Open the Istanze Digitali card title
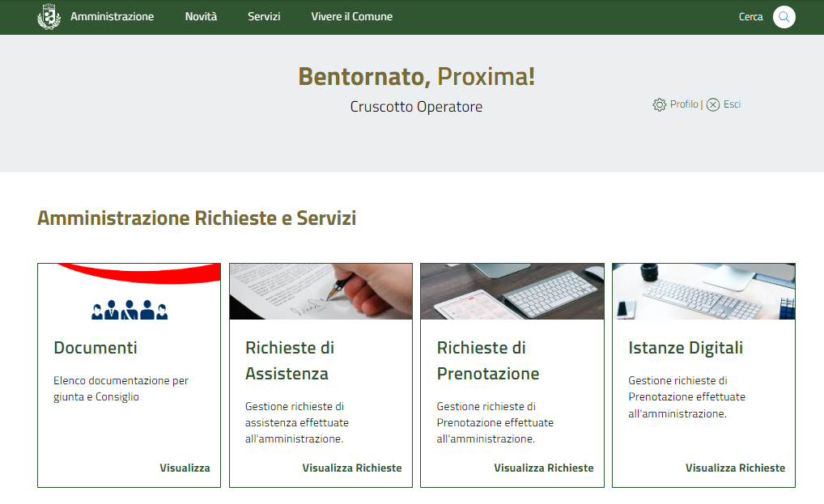 (685, 348)
